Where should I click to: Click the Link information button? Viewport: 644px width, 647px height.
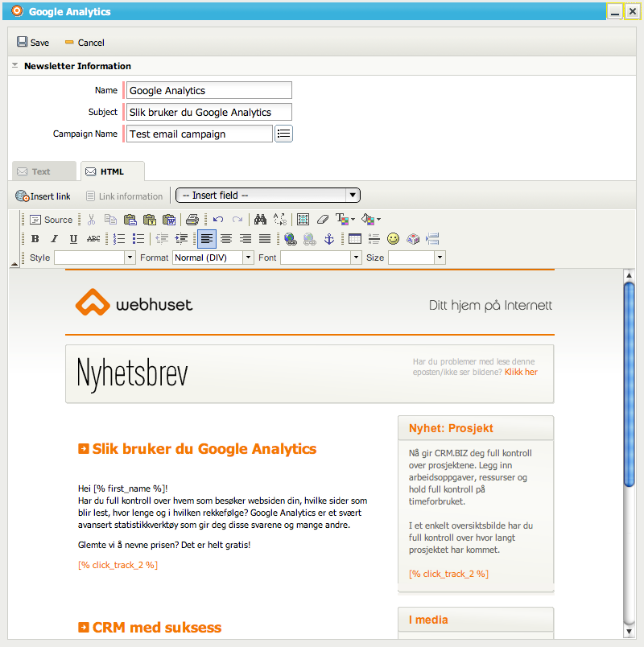[x=124, y=196]
